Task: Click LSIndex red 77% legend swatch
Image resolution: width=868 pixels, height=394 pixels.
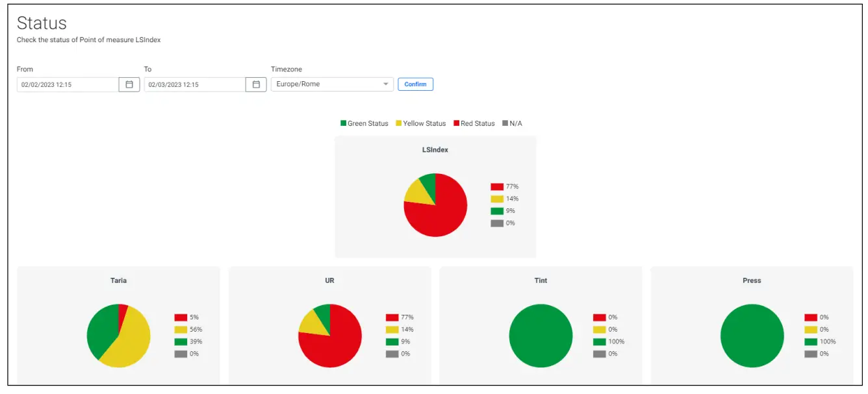Action: pyautogui.click(x=497, y=187)
